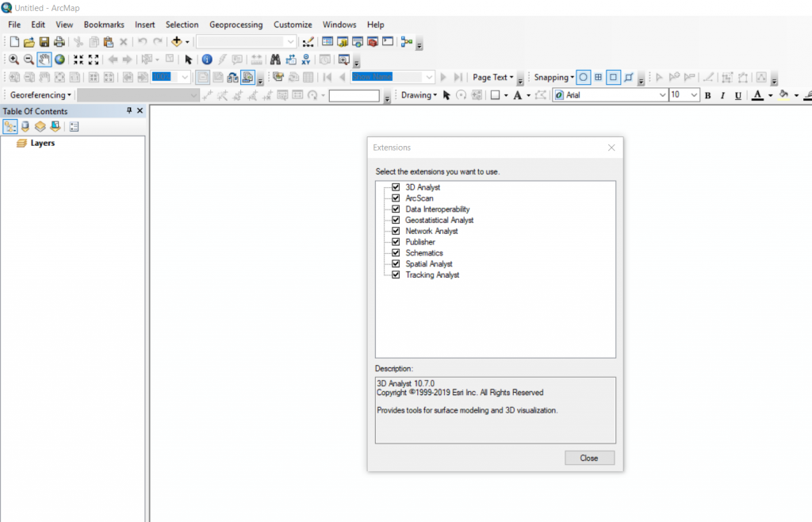
Task: Uncheck the Tracking Analyst extension
Action: [396, 274]
